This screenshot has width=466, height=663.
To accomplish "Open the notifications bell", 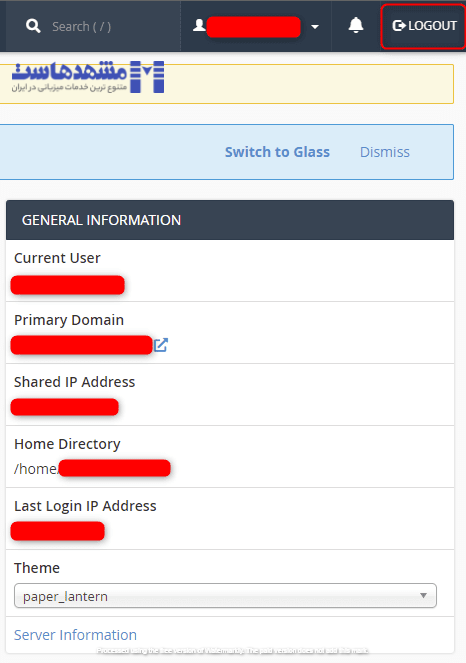I will coord(356,25).
